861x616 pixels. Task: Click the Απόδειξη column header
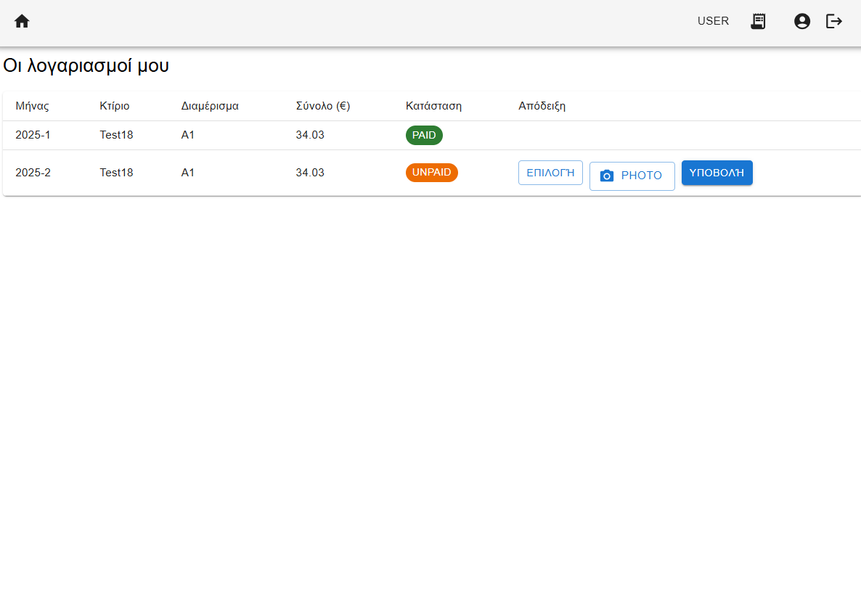tap(542, 105)
